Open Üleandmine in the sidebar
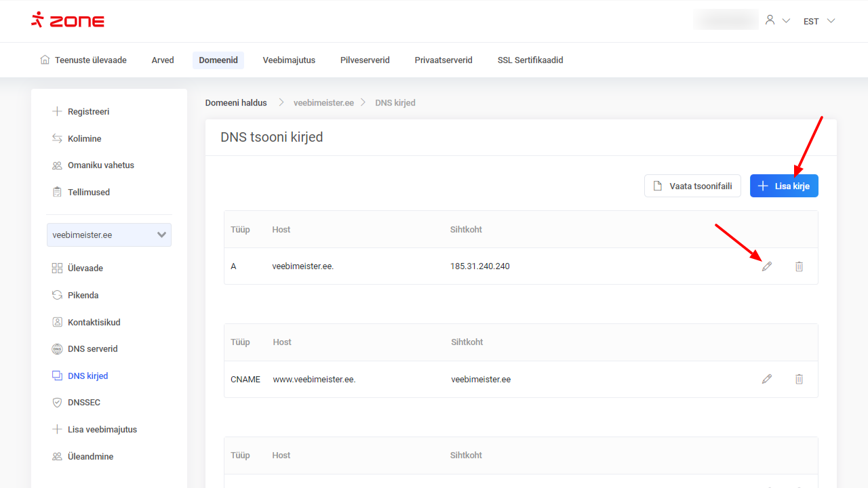 click(x=90, y=456)
